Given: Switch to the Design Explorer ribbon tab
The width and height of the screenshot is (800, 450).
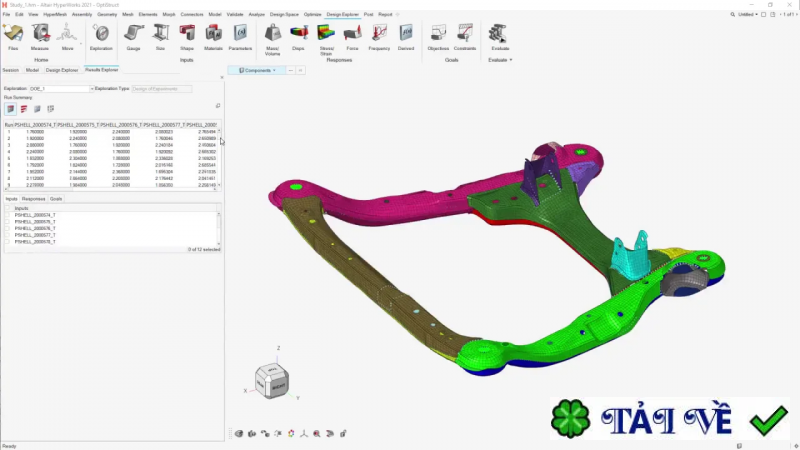Looking at the screenshot, I should click(342, 14).
